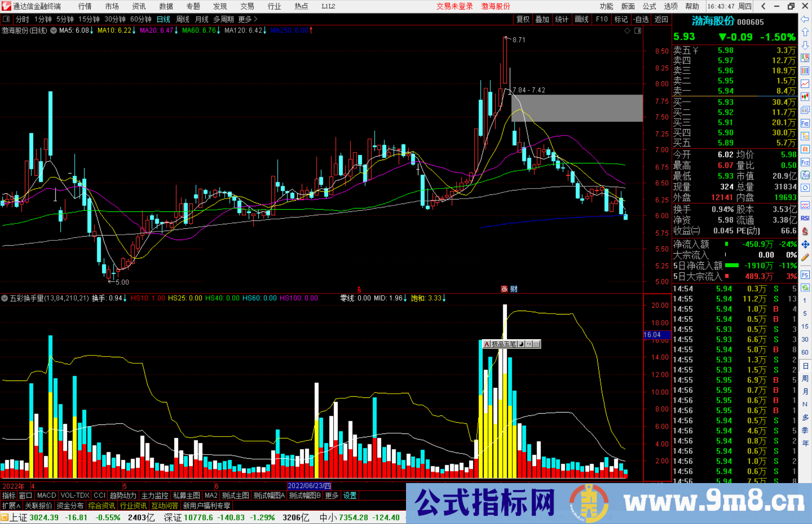Click the 设置 button in the indicator bar
812x524 pixels.
tap(350, 495)
